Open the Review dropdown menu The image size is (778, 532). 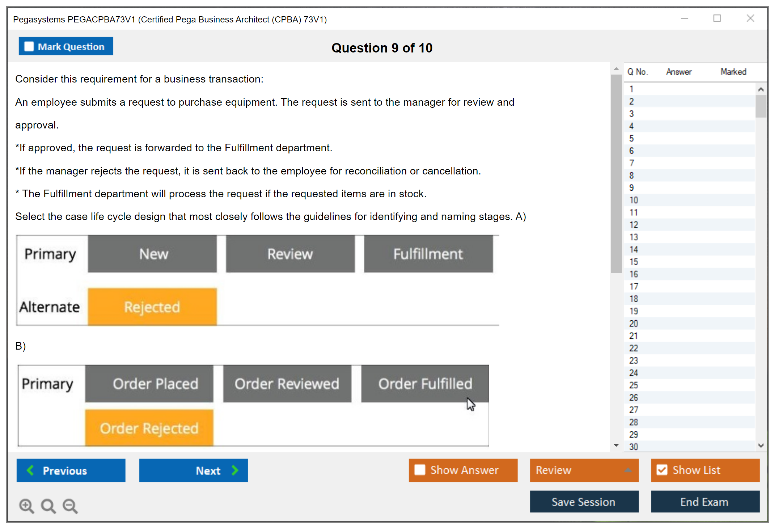pos(628,470)
